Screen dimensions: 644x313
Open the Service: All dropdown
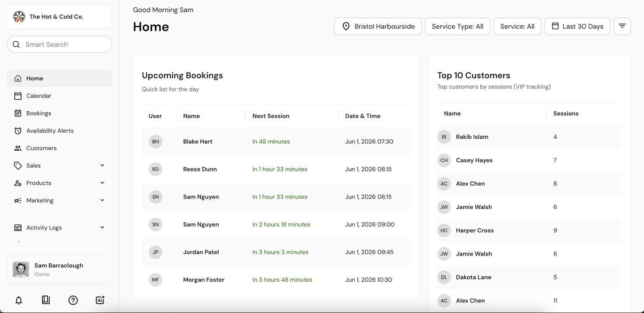tap(517, 26)
